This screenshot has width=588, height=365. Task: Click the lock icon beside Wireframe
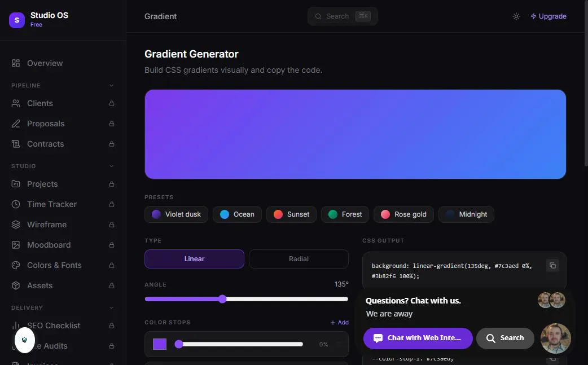click(112, 225)
